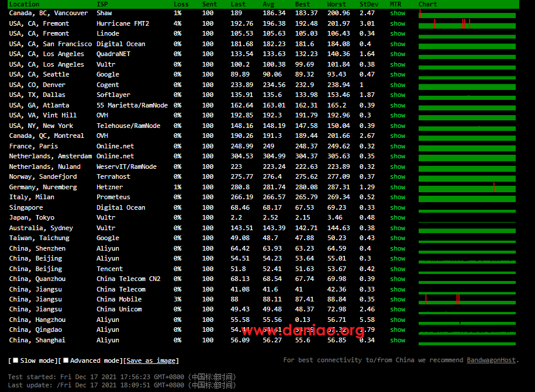535x392 pixels.
Task: Show MTR for China, Qingdao row
Action: 398,329
